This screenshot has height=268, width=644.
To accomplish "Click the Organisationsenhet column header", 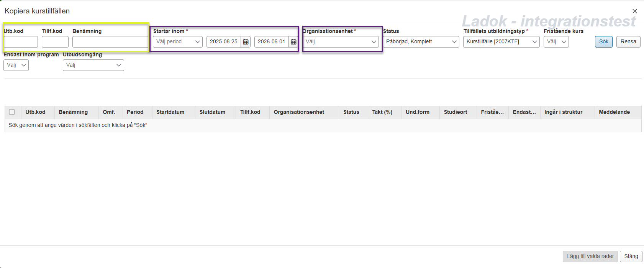I will [x=299, y=112].
